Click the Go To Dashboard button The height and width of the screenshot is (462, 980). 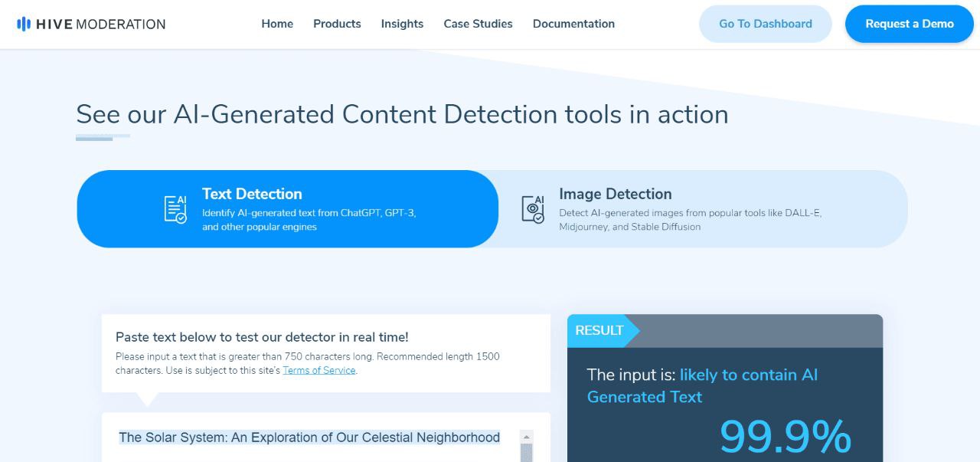tap(766, 24)
